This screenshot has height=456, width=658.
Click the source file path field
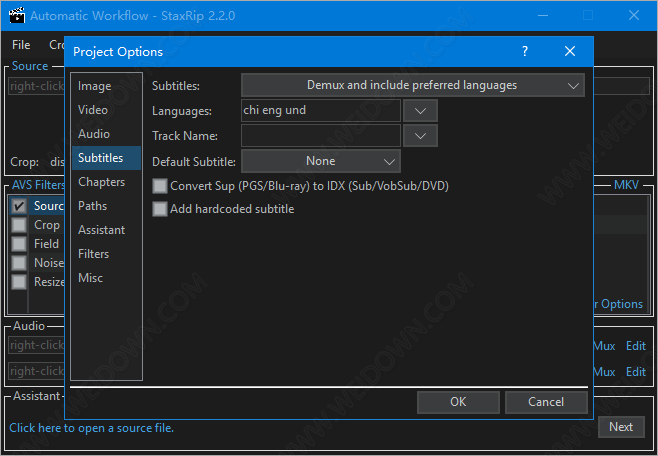coord(37,86)
